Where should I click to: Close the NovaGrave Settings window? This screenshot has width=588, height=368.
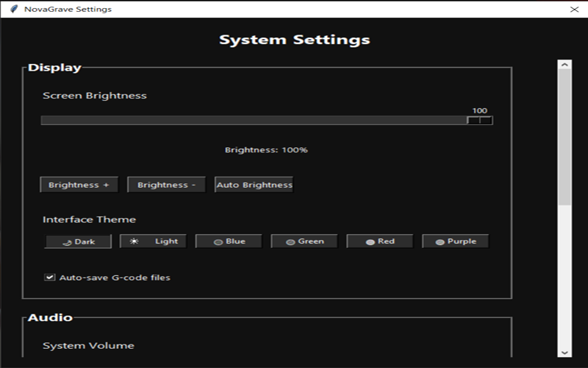tap(574, 10)
